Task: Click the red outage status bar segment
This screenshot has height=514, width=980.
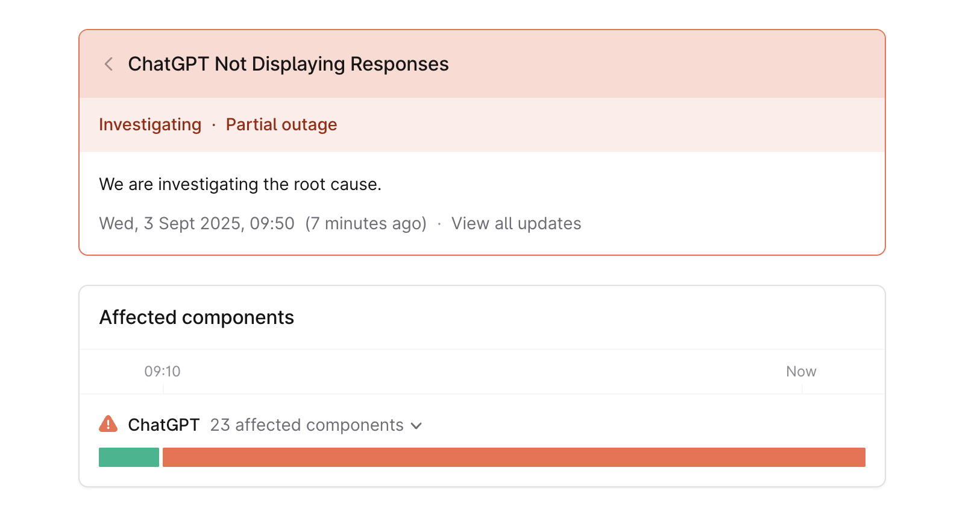Action: (514, 457)
